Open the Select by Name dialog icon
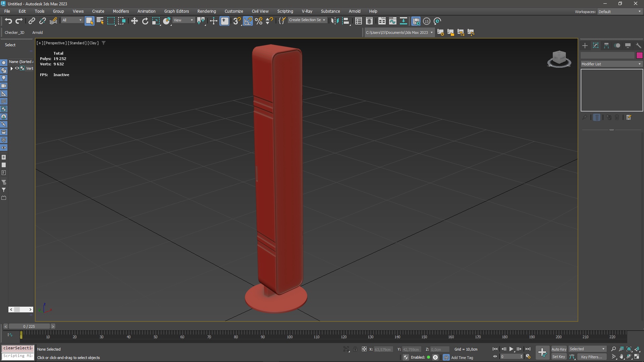Screen dimensions: 644x362 [x=100, y=21]
